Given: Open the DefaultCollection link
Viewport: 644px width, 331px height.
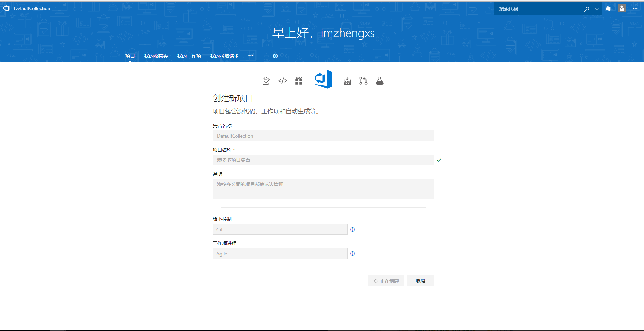Looking at the screenshot, I should point(32,8).
